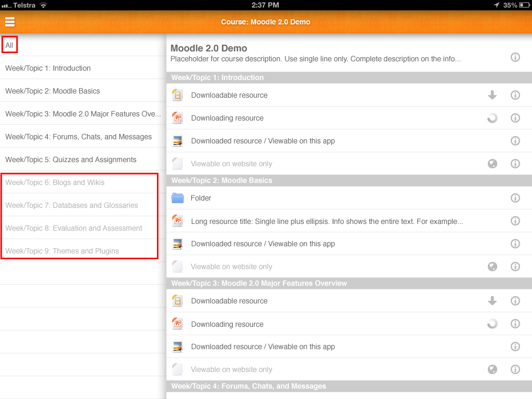The height and width of the screenshot is (399, 532).
Task: Show info for Downloadable resource in Week/Topic 3
Action: (x=515, y=301)
